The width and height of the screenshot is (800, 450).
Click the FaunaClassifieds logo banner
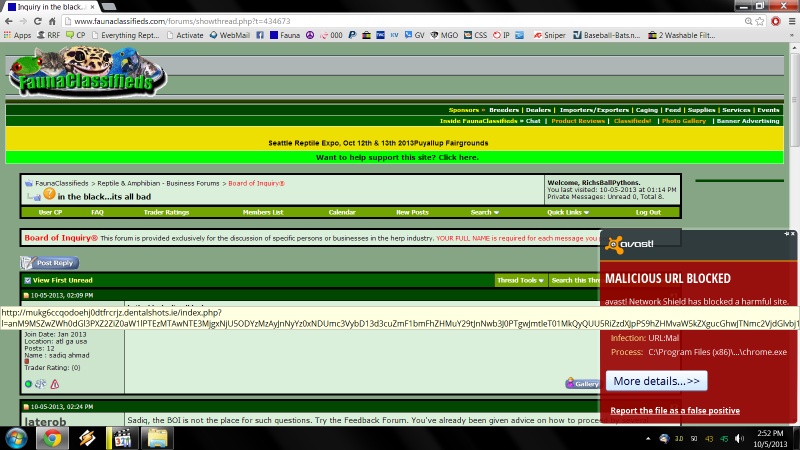pyautogui.click(x=88, y=71)
